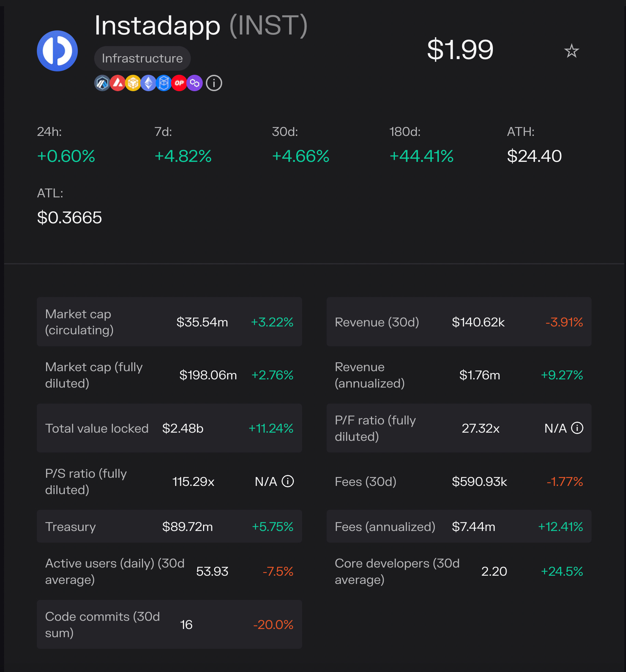The image size is (626, 672).
Task: Click the Ethereum chain icon
Action: click(x=148, y=83)
